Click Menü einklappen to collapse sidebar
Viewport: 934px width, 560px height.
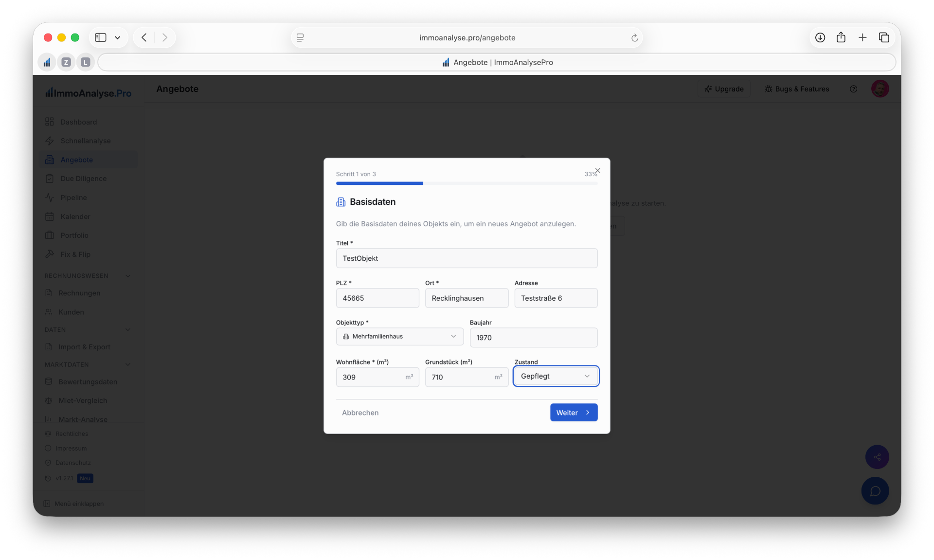point(74,504)
